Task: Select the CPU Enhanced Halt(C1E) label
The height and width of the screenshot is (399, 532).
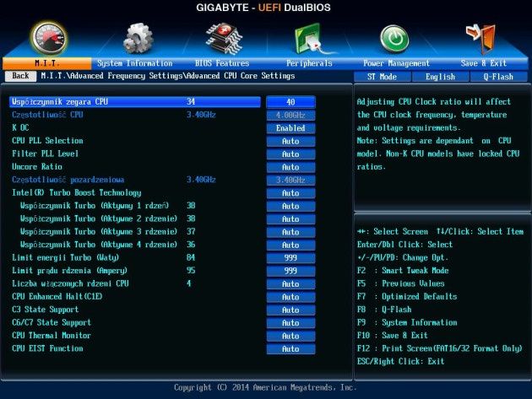Action: point(57,297)
